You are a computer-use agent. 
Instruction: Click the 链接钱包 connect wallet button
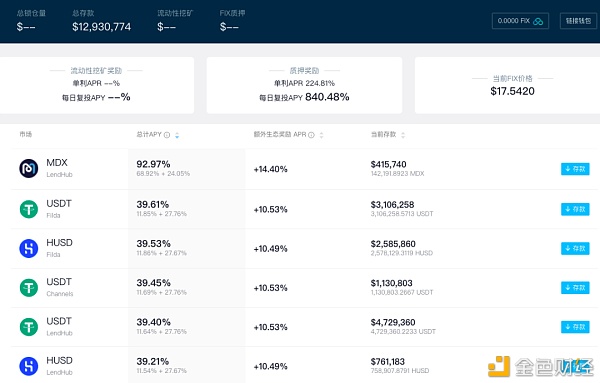point(578,21)
